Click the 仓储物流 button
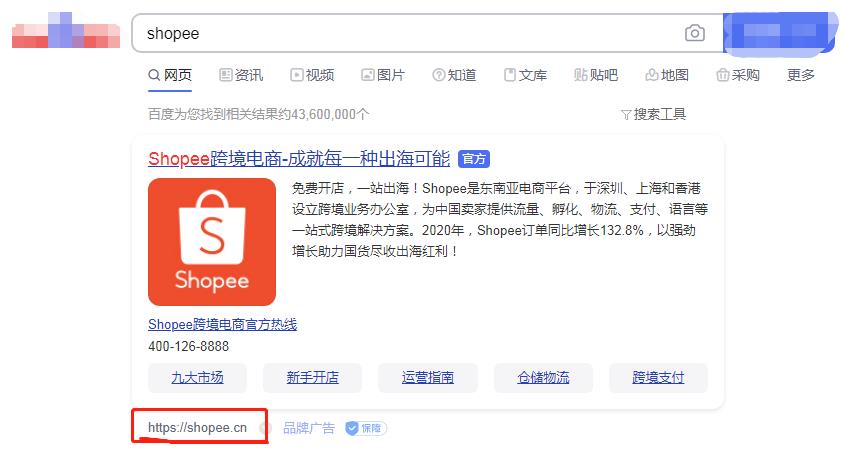This screenshot has width=844, height=452. tap(543, 378)
